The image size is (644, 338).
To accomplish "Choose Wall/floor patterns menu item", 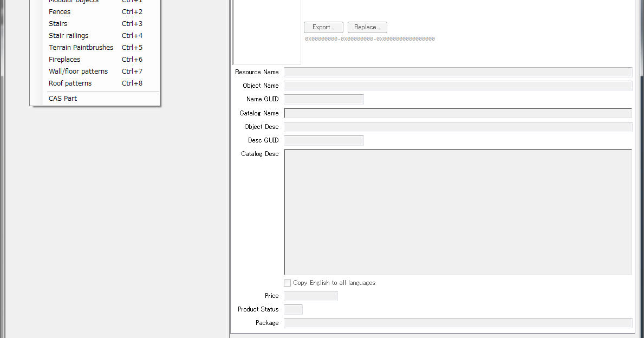I will 78,71.
